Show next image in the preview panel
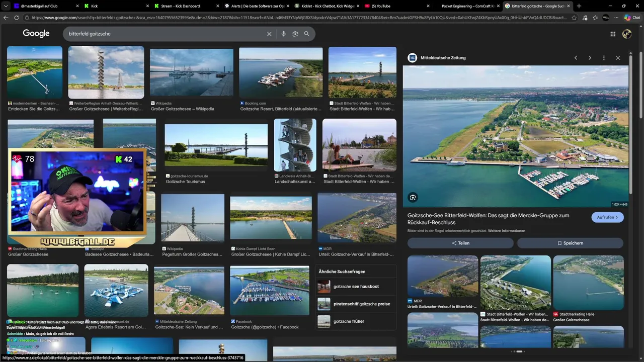This screenshot has height=362, width=644. click(590, 58)
